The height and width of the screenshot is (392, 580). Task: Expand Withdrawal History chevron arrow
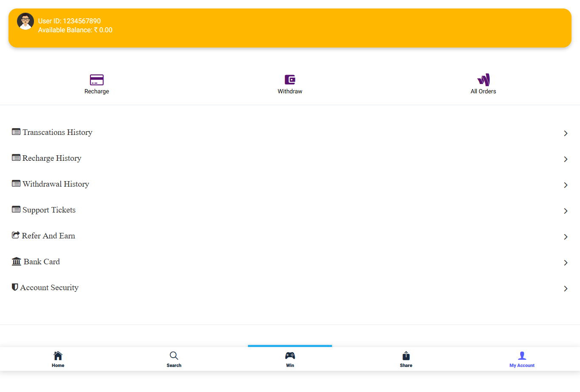coord(566,185)
